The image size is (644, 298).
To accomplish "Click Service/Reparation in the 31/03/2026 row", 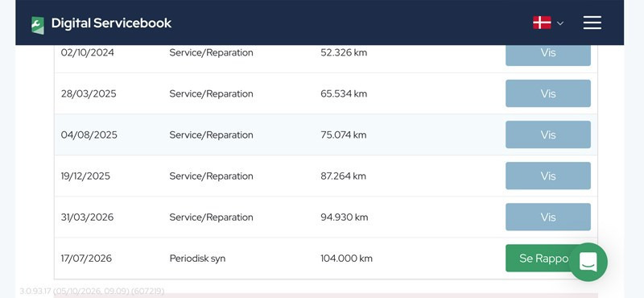I will (211, 217).
